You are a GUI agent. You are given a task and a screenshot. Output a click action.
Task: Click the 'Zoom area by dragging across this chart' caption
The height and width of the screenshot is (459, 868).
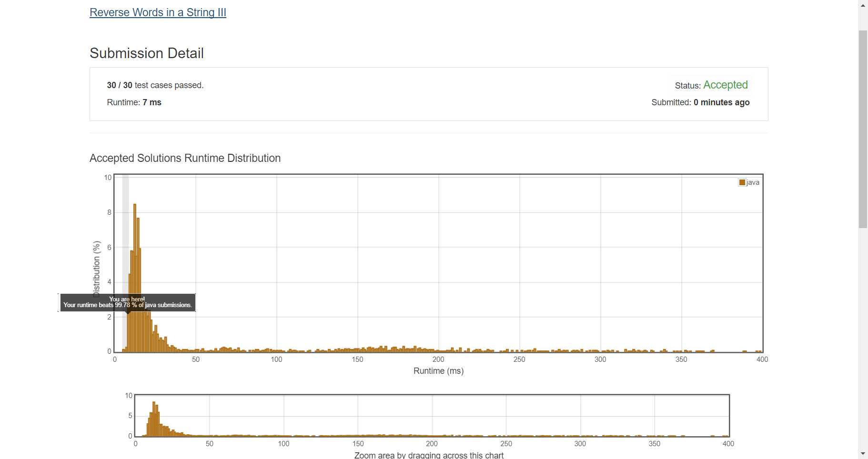[x=429, y=455]
